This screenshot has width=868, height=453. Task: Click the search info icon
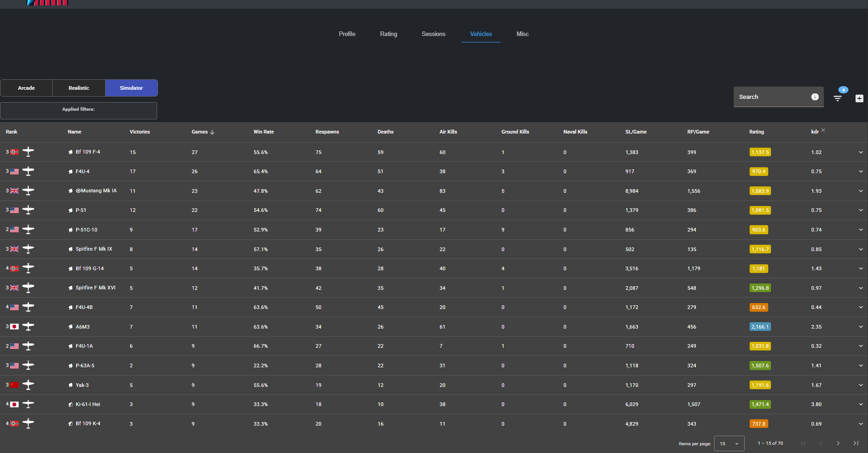click(x=815, y=97)
